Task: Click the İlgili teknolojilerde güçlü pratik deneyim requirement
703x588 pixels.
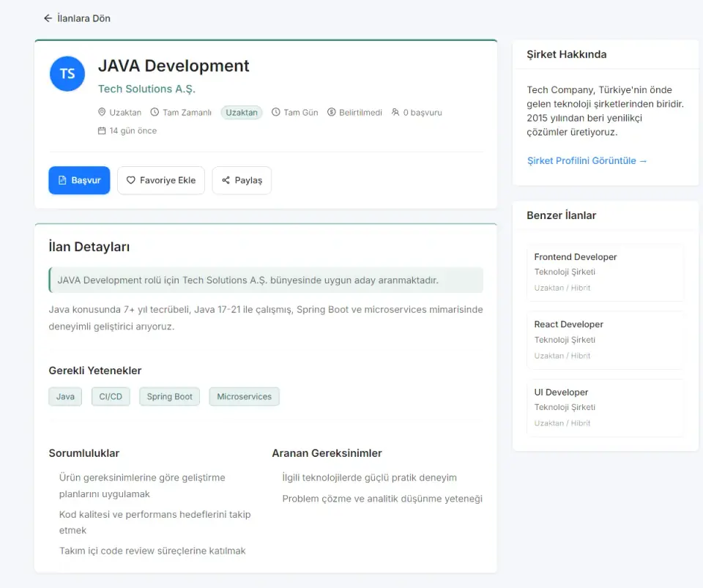Action: coord(369,477)
